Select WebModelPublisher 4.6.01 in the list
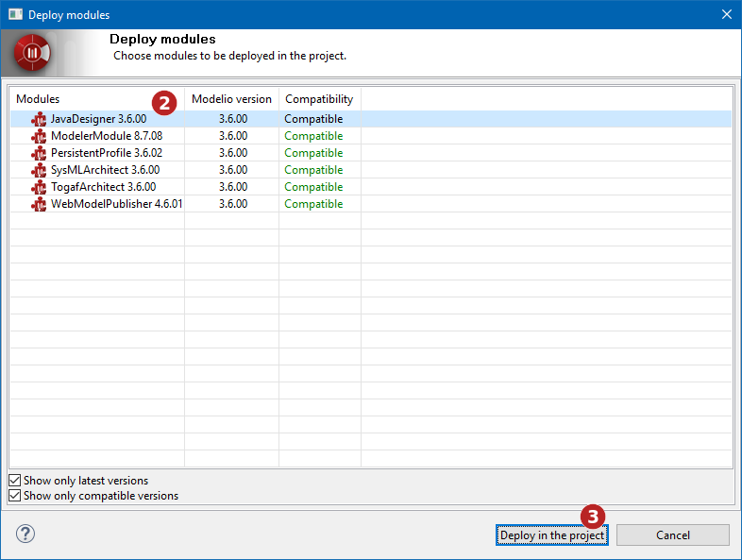Viewport: 742px width, 560px height. coord(116,204)
